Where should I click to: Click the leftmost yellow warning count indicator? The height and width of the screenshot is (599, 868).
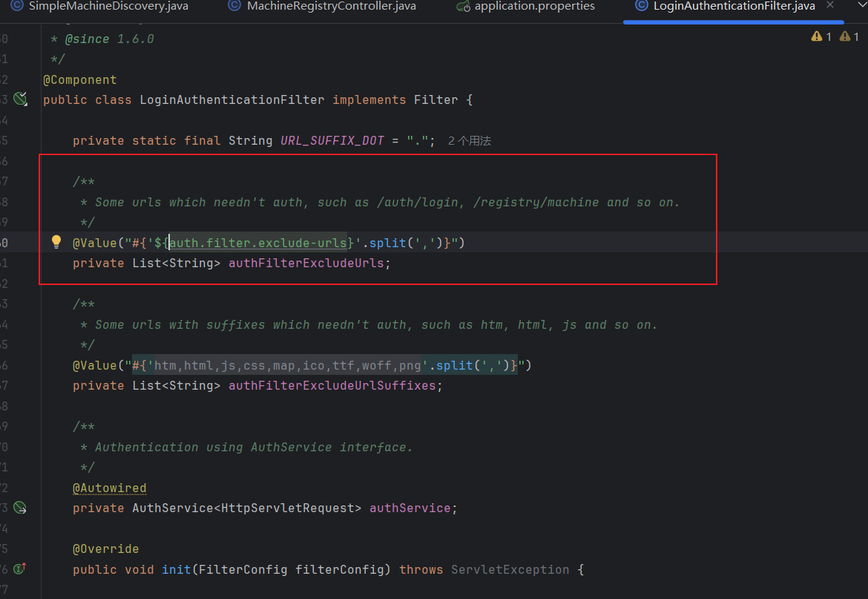coord(821,36)
